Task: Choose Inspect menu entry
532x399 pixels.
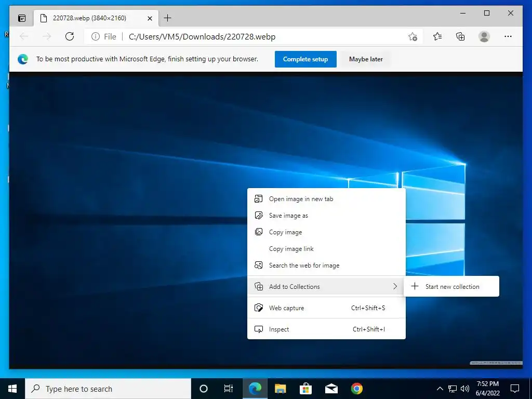Action: pos(326,329)
